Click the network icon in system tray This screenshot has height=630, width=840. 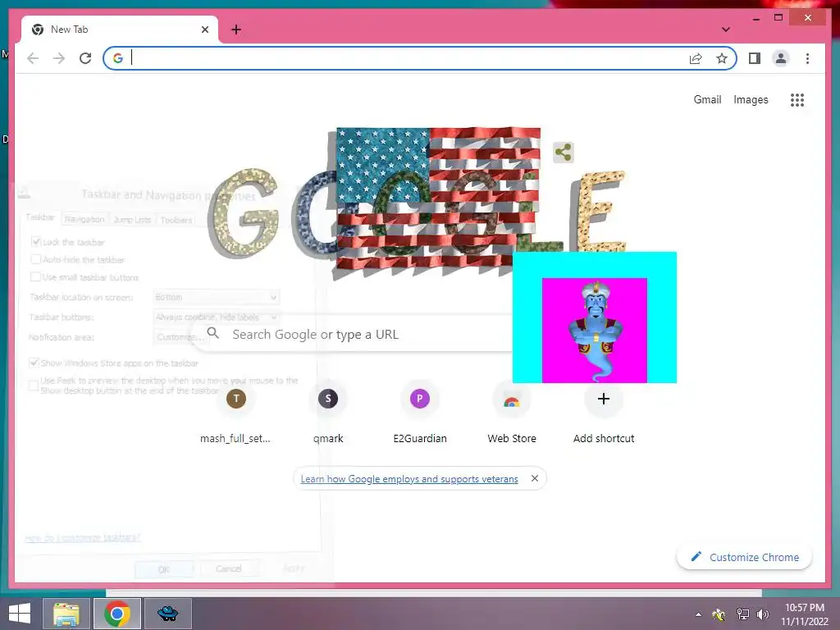click(x=742, y=614)
